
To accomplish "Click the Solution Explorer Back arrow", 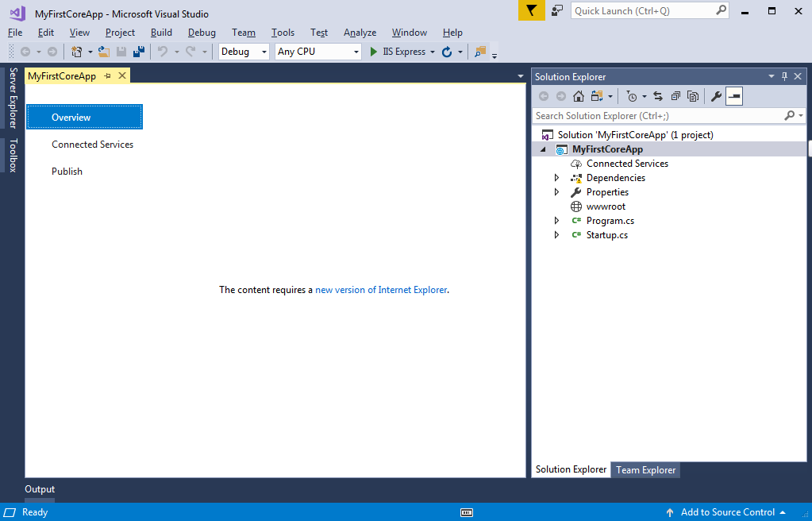I will (x=544, y=96).
